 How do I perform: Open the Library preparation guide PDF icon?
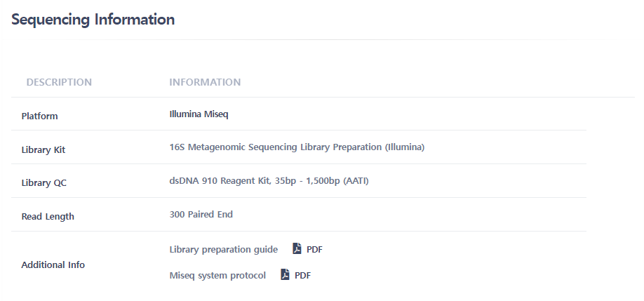point(297,249)
